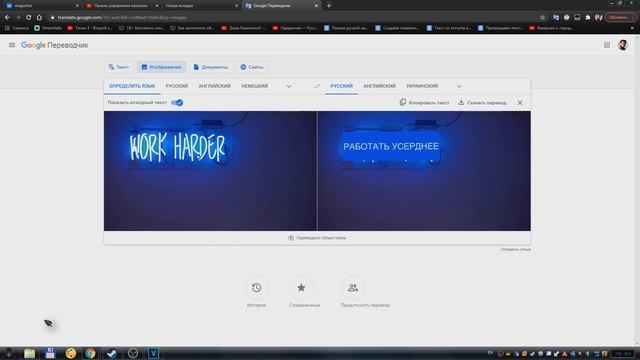Click the translated via Lens label

[x=317, y=238]
